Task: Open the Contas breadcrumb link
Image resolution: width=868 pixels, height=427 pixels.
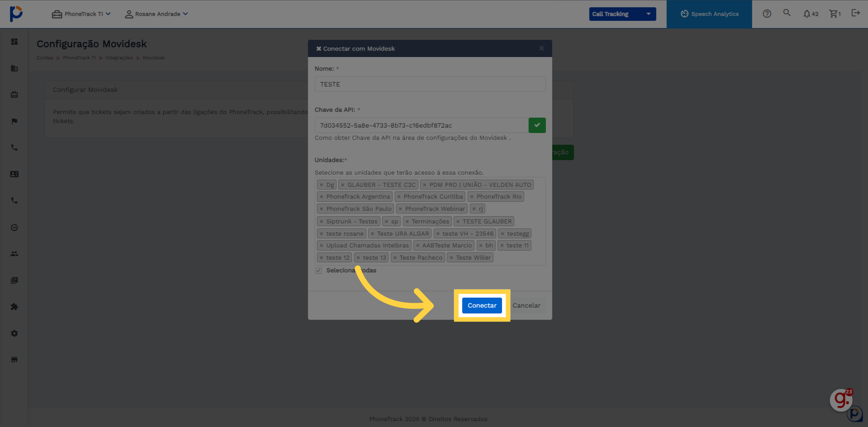Action: coord(45,58)
